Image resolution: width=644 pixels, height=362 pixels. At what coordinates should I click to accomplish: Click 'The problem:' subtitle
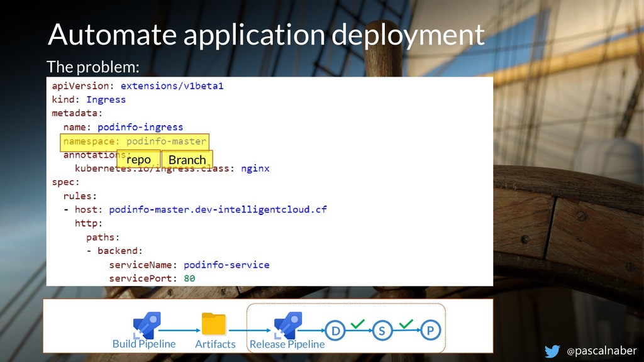click(93, 67)
